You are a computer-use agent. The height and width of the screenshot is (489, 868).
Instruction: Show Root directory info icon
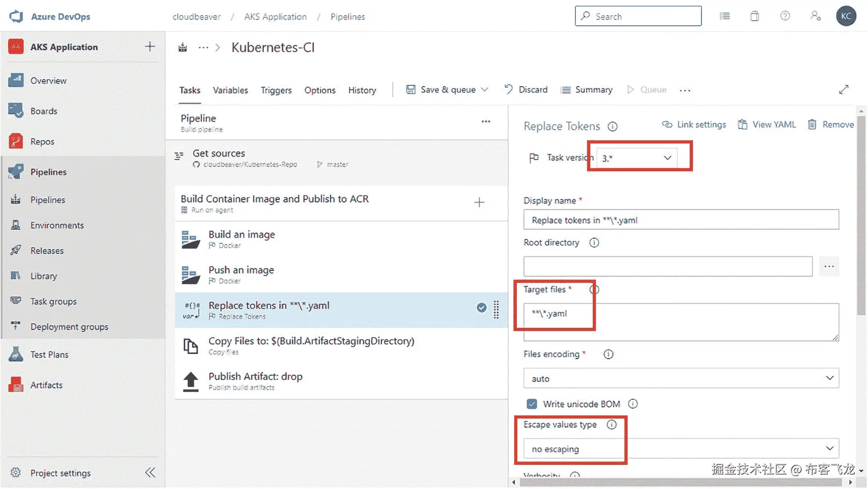tap(594, 243)
